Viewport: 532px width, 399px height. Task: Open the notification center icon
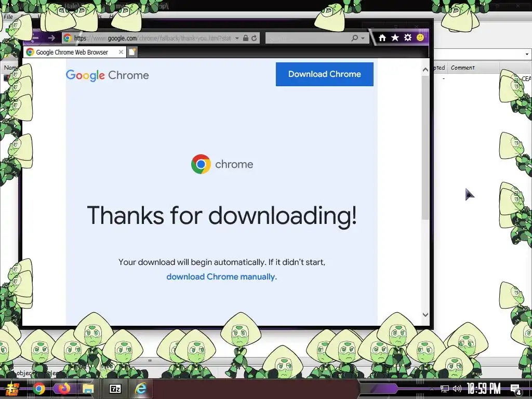(x=516, y=390)
